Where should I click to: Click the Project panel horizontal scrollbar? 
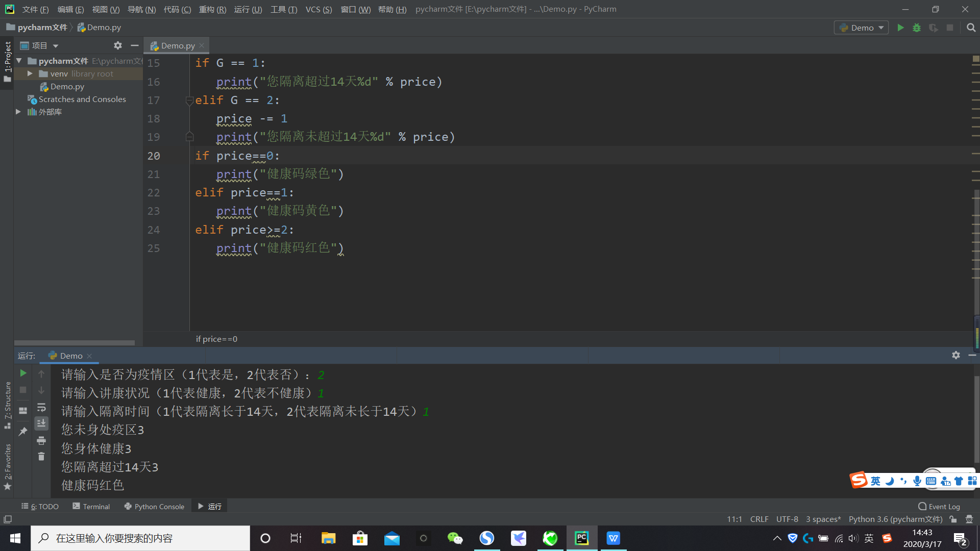pos(75,343)
